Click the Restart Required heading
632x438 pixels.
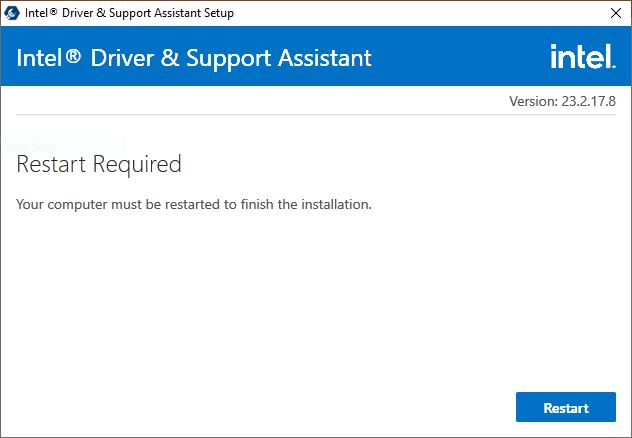99,164
